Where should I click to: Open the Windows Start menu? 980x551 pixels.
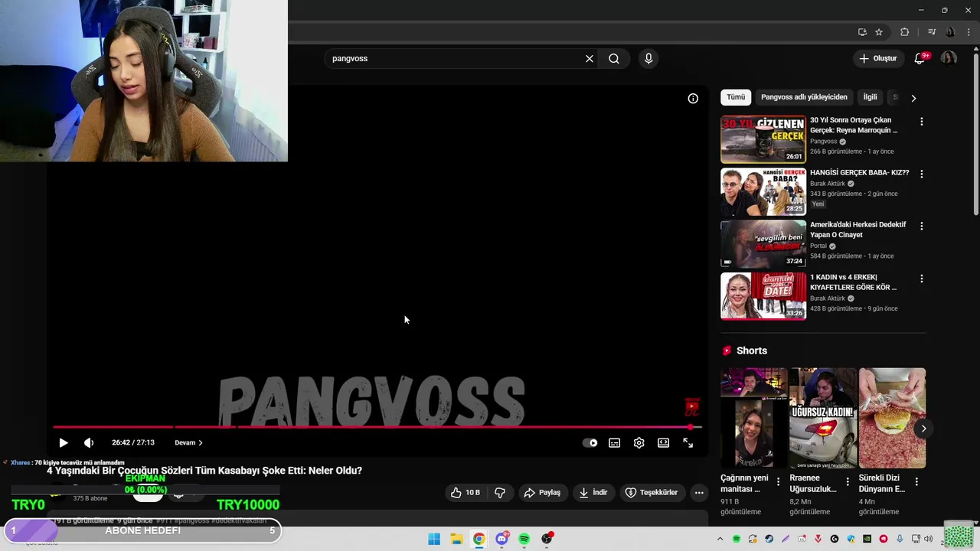pos(434,539)
